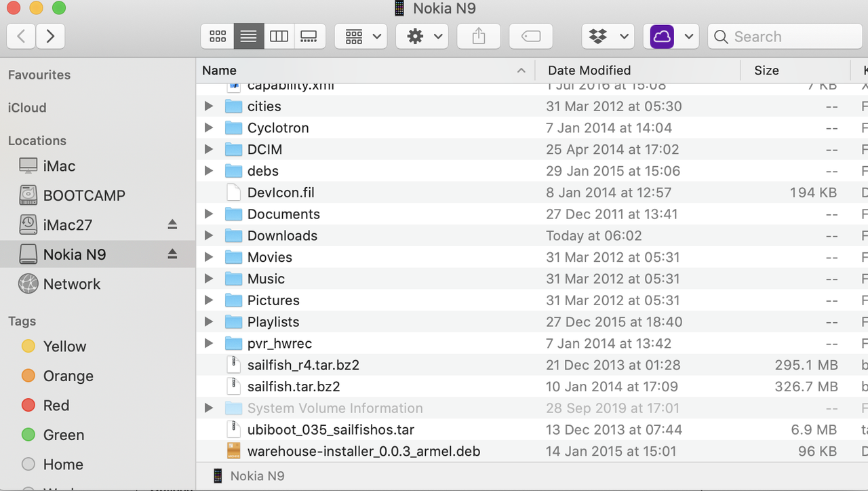The image size is (868, 491).
Task: Sort by Date Modified column header
Action: click(637, 71)
